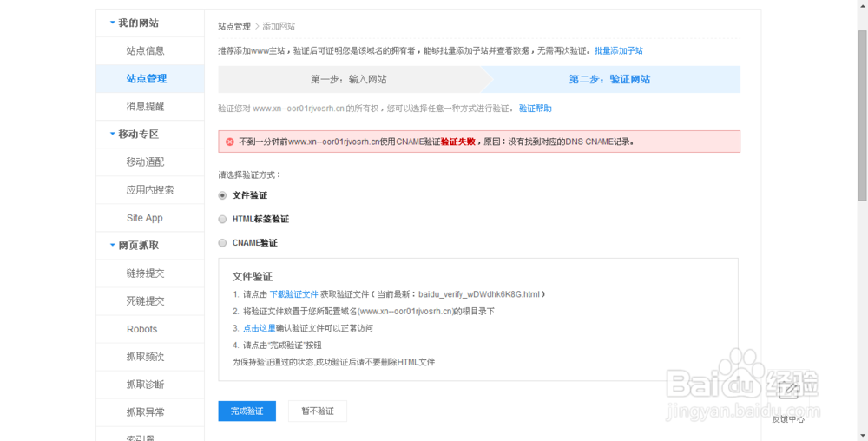Select the CNAME验证 radio button
Viewport: 868px width, 441px height.
tap(222, 243)
